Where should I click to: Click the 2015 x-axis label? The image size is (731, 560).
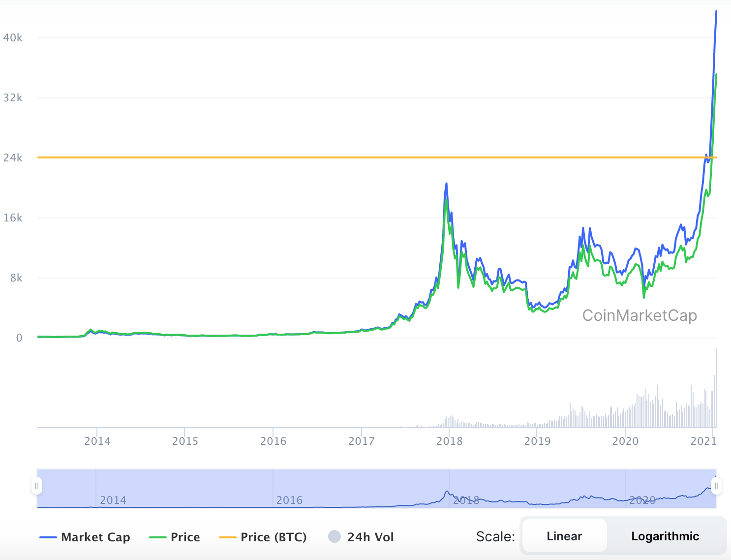tap(185, 441)
